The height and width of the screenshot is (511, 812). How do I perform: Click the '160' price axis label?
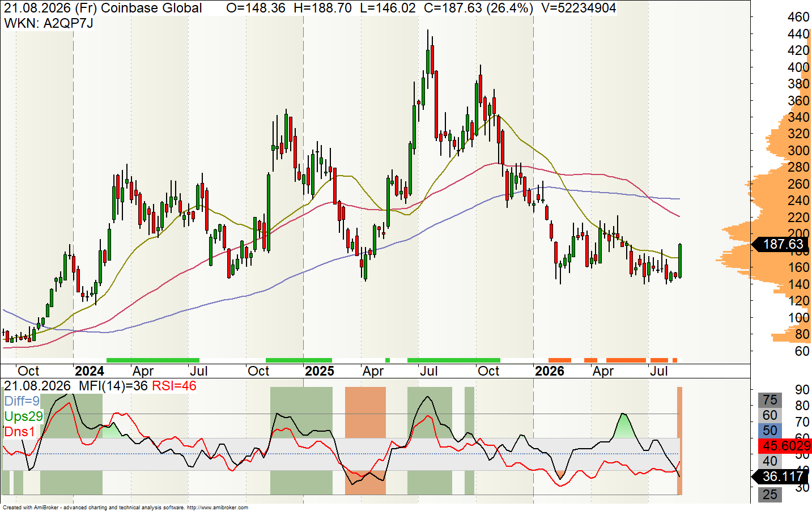click(x=798, y=267)
